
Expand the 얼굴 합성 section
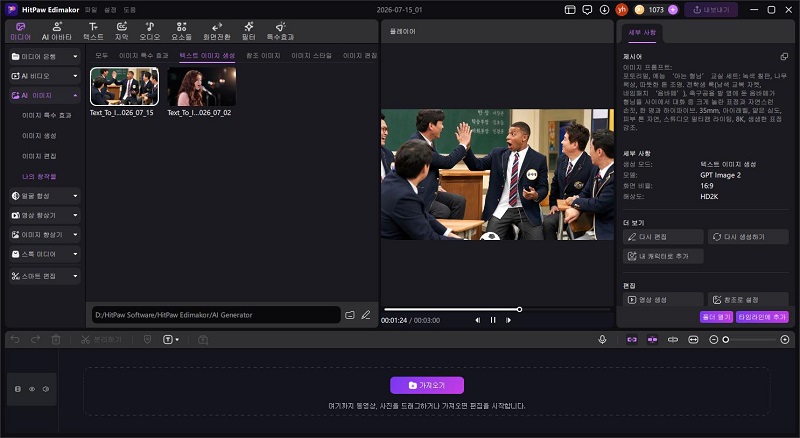[x=45, y=196]
